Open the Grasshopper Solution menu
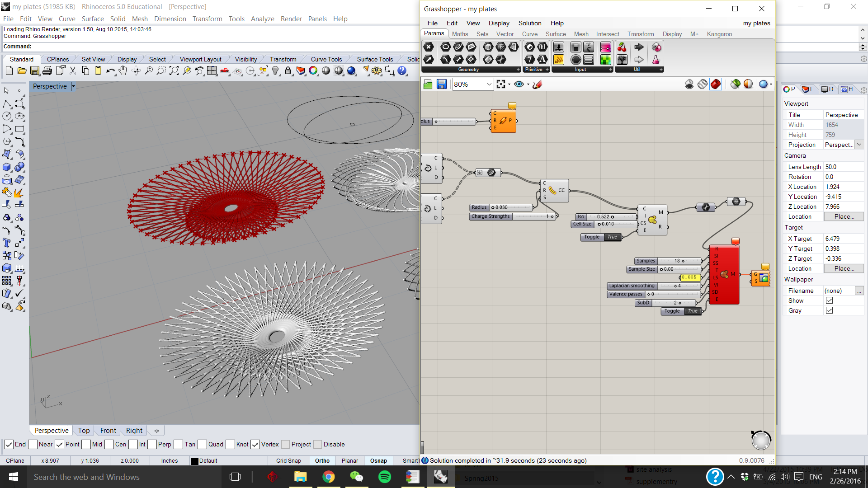This screenshot has height=488, width=868. click(x=529, y=23)
